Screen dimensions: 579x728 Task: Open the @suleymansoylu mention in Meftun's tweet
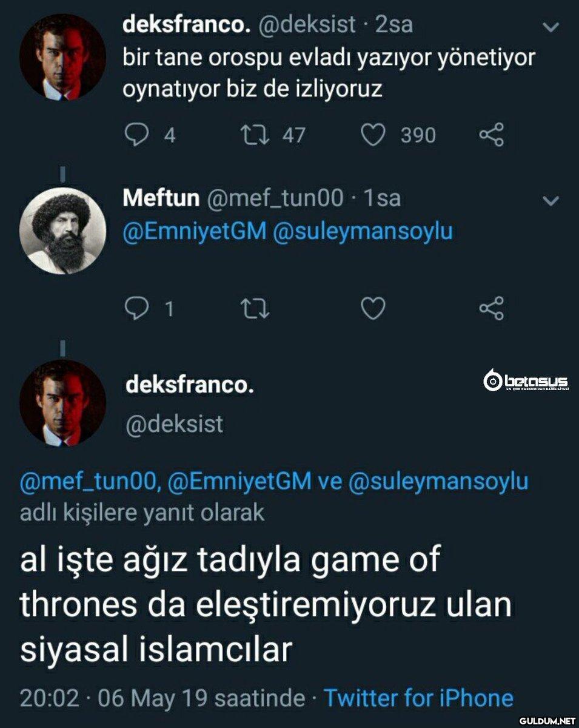tap(363, 232)
